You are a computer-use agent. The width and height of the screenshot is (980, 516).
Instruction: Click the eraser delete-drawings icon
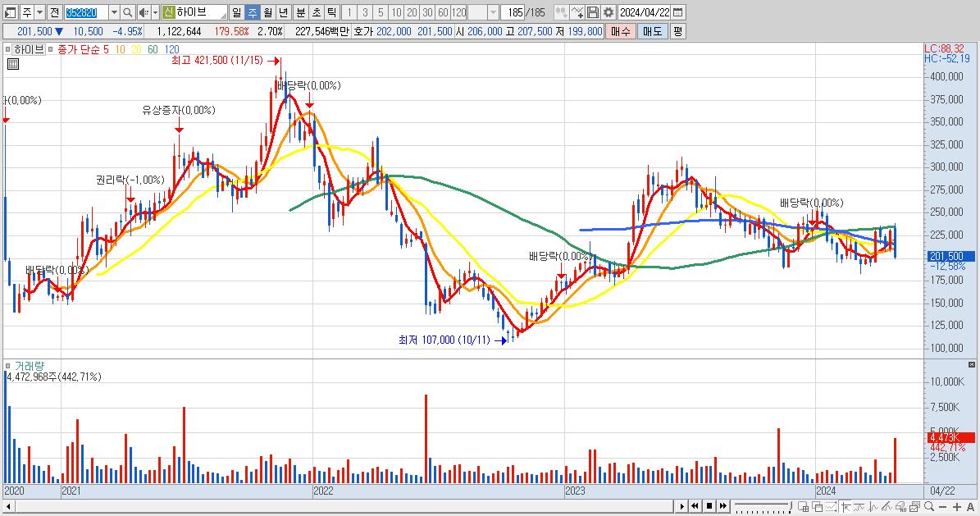pyautogui.click(x=900, y=507)
